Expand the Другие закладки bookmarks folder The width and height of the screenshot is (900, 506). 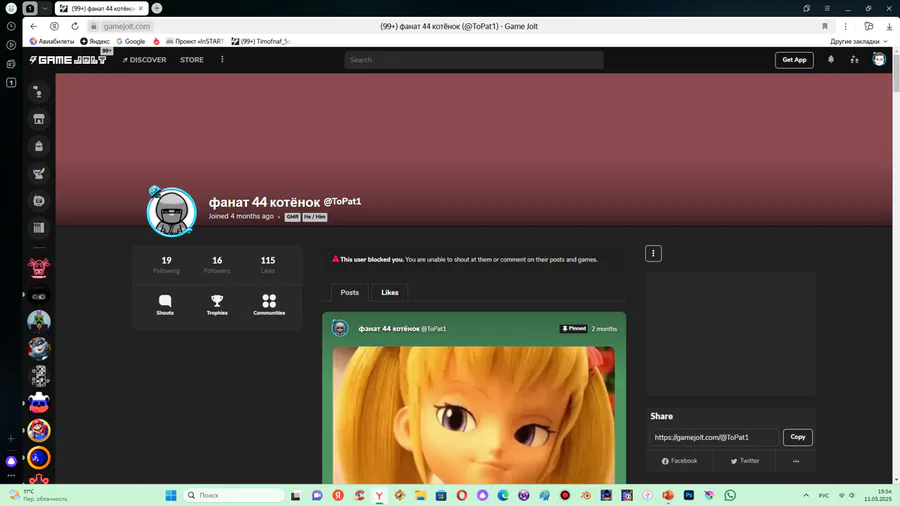[859, 41]
